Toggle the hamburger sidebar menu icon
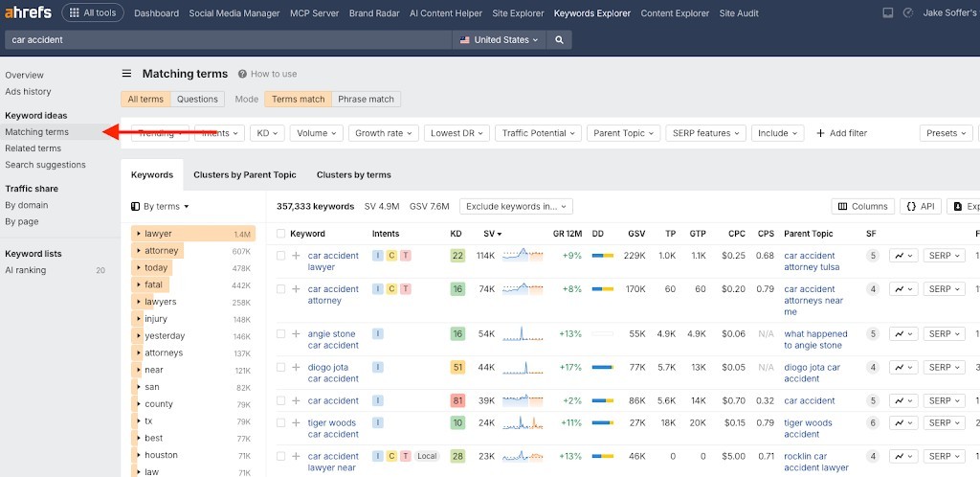980x477 pixels. pos(126,74)
